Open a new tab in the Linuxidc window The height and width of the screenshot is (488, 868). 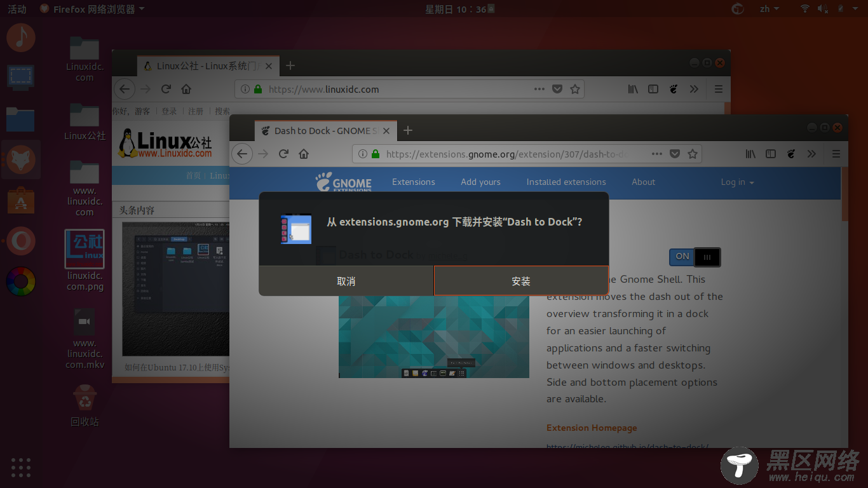click(290, 65)
